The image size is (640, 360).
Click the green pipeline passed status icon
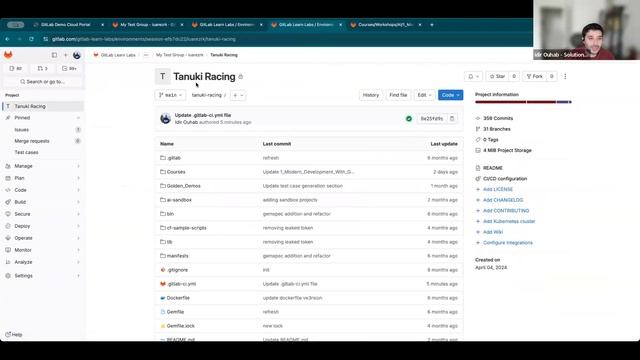(x=409, y=119)
